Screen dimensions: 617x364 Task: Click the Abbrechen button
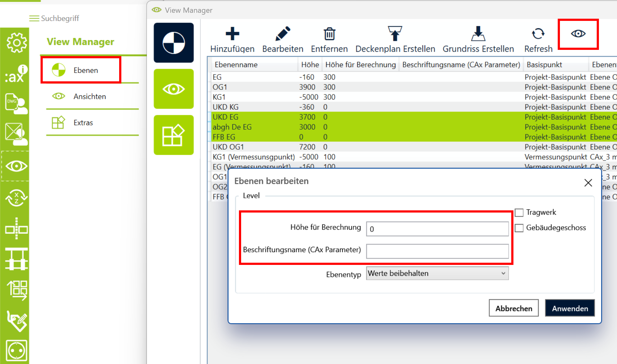(513, 308)
